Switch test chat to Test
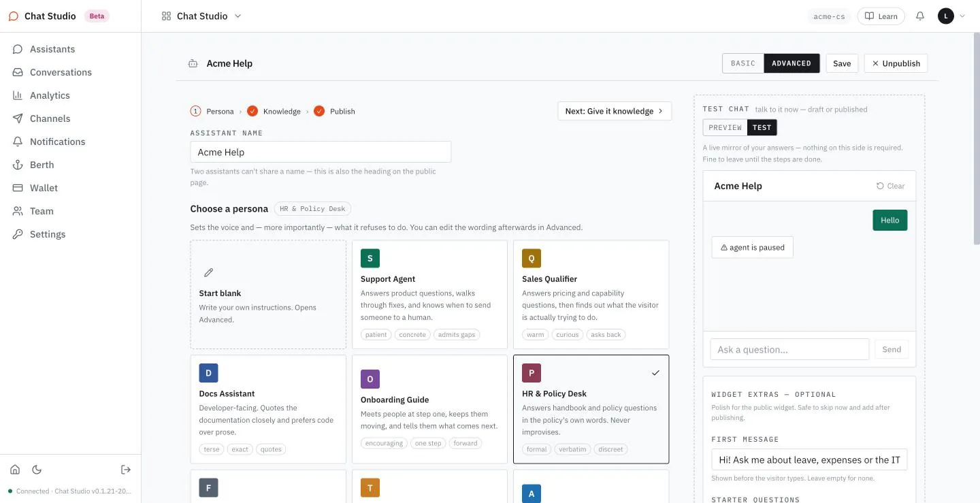The width and height of the screenshot is (980, 503). click(x=762, y=127)
